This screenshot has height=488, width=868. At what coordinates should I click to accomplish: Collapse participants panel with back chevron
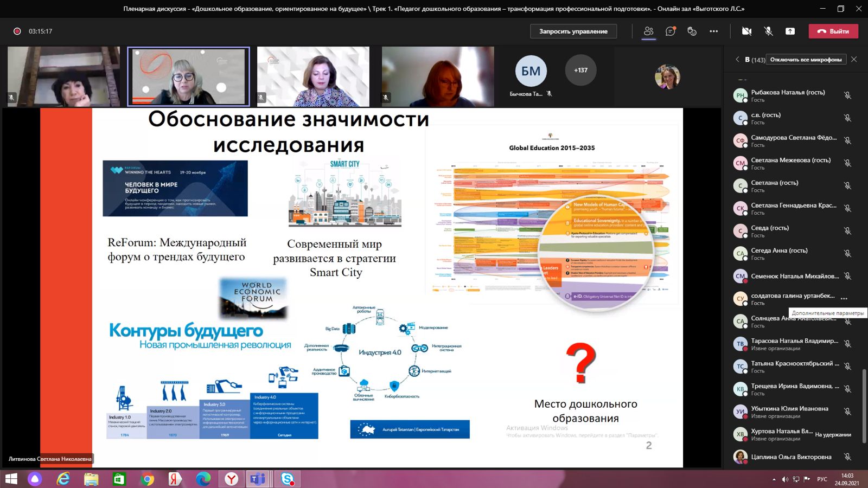(737, 60)
